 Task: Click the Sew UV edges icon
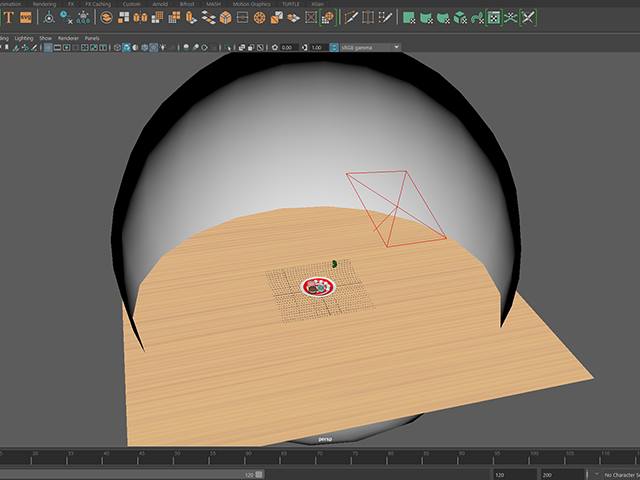coord(511,18)
